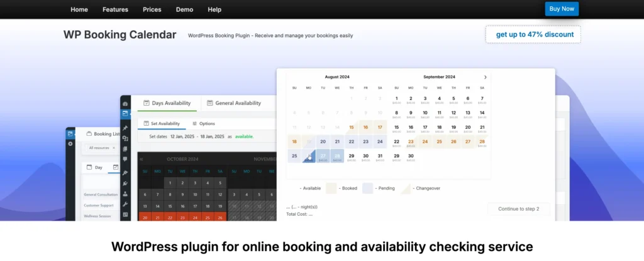Screen dimensions: 644x261
Task: Click the Buy Now button
Action: point(562,9)
